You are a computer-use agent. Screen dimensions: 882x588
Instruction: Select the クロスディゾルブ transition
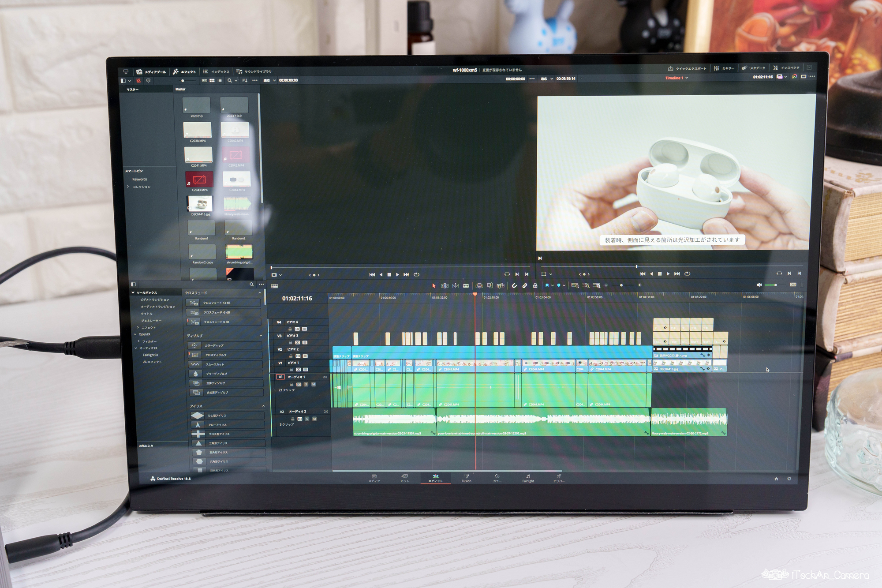225,355
